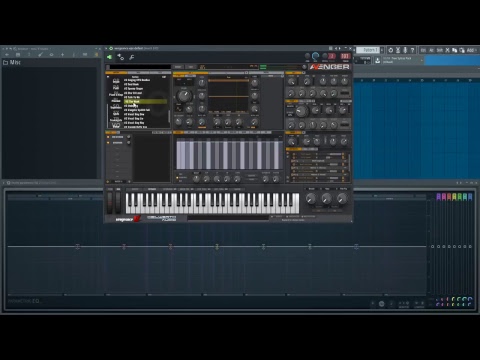Click the blue band marker atop EQ sliders

(x=470, y=197)
